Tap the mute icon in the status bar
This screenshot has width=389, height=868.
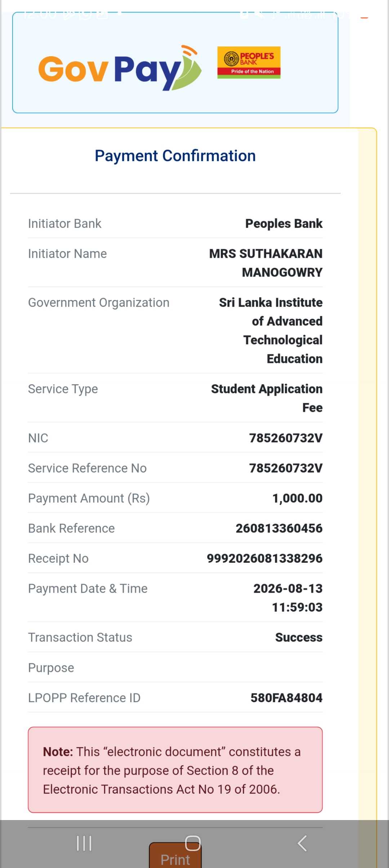pos(260,14)
